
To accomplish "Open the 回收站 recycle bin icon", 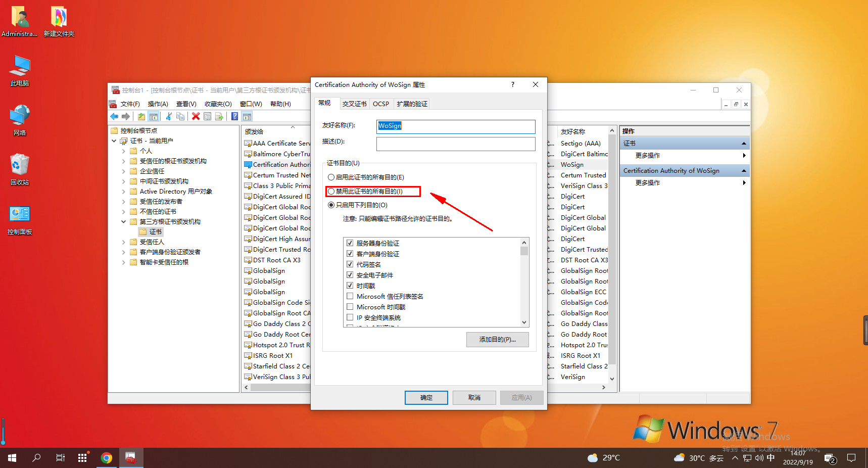I will [x=20, y=170].
